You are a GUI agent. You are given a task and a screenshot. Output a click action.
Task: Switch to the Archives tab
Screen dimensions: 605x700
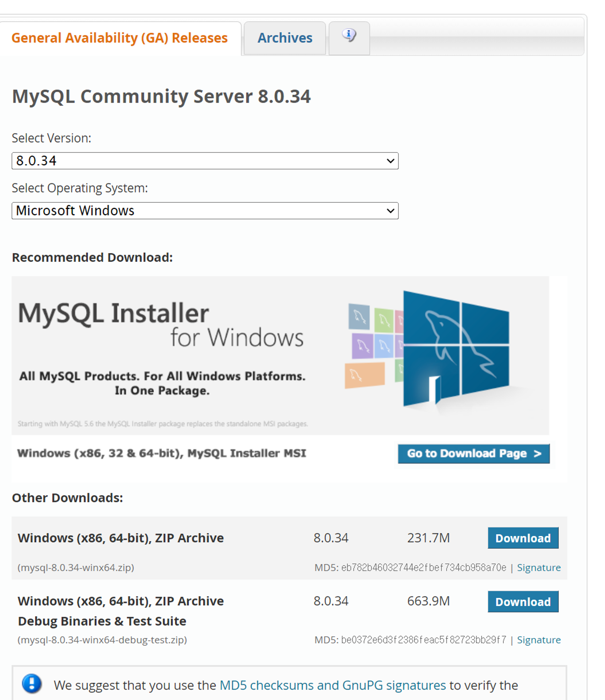point(285,38)
